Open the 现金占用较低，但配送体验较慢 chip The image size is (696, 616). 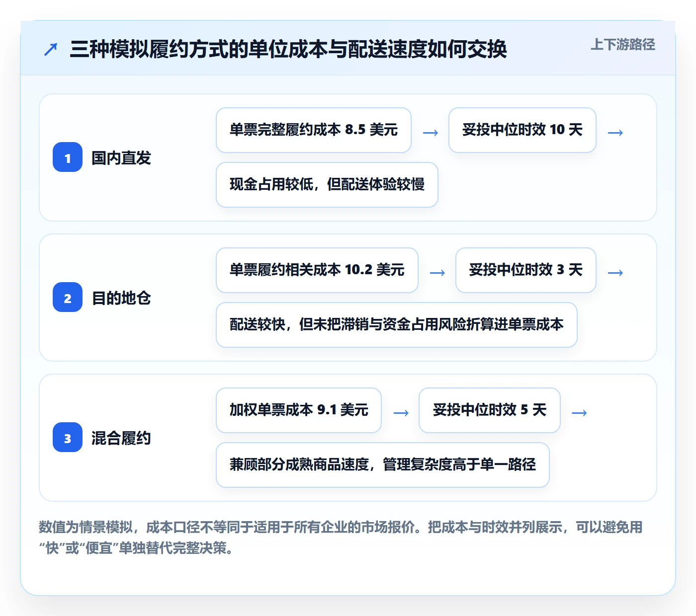click(x=327, y=185)
